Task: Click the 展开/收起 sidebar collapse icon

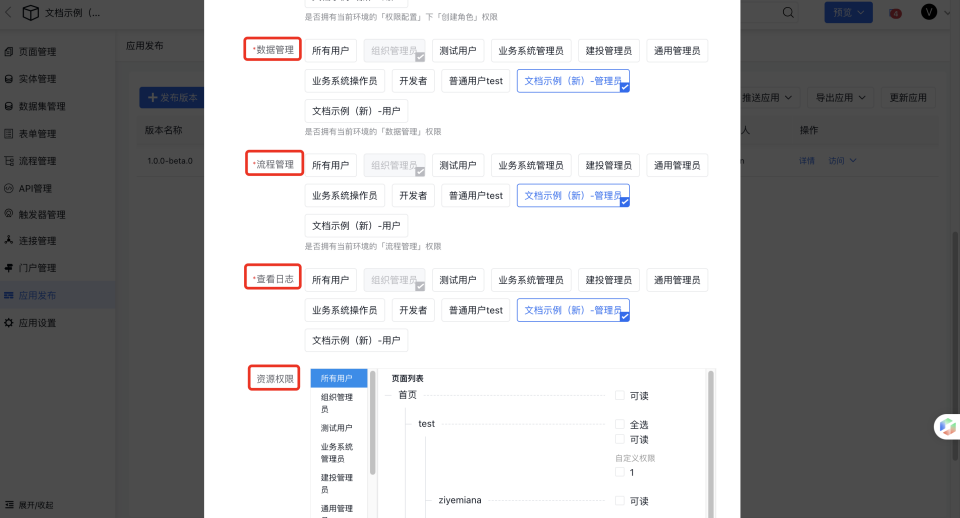Action: point(9,505)
